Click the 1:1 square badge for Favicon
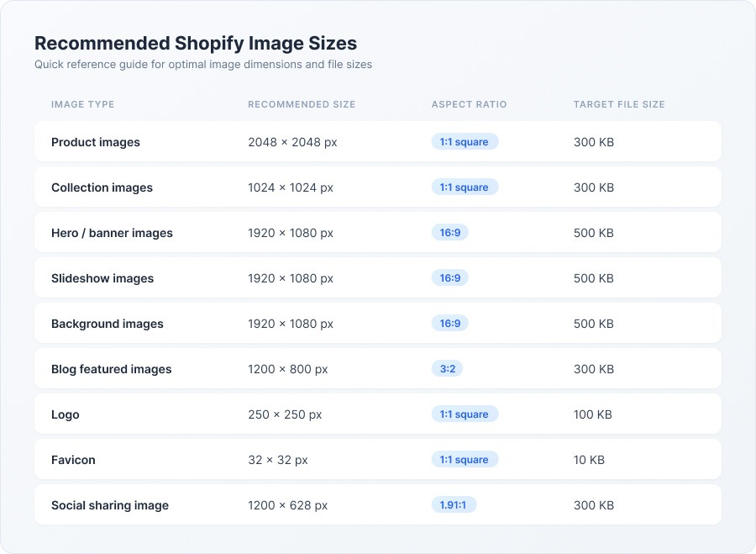 (465, 460)
